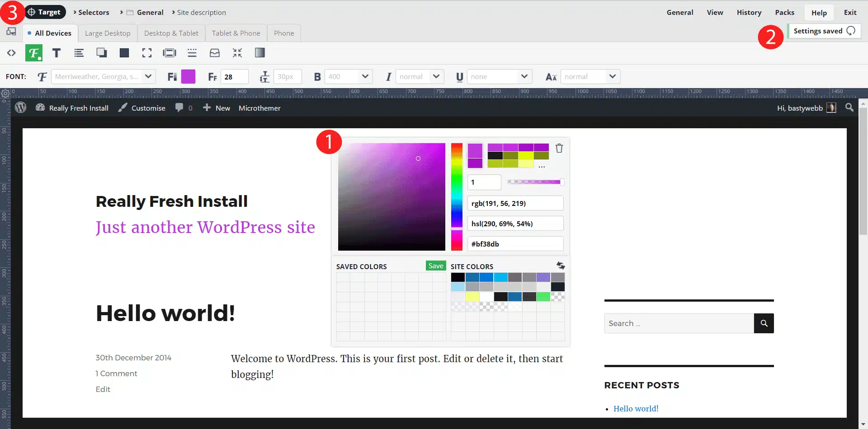Pick the black swatch in site colors

click(458, 277)
